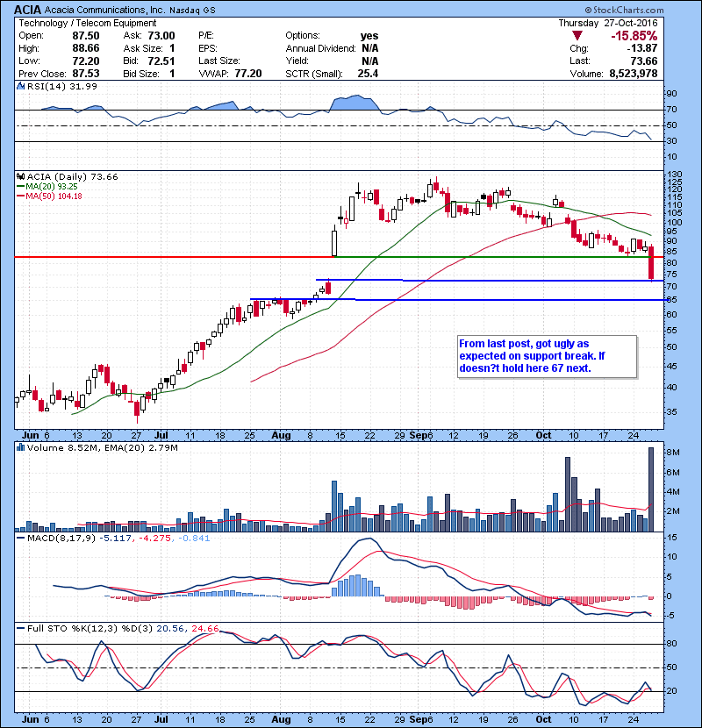
Task: Select the High value 88.66
Action: coord(85,48)
